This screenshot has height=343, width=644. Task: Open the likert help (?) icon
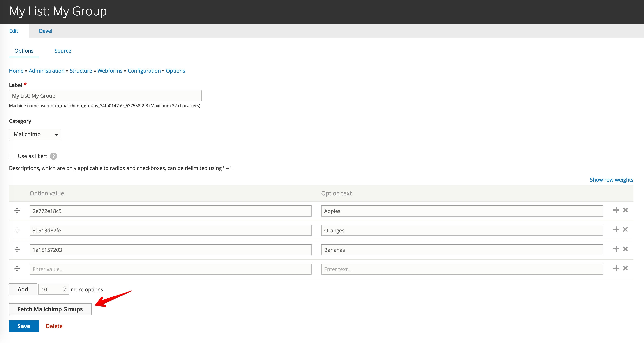tap(53, 156)
